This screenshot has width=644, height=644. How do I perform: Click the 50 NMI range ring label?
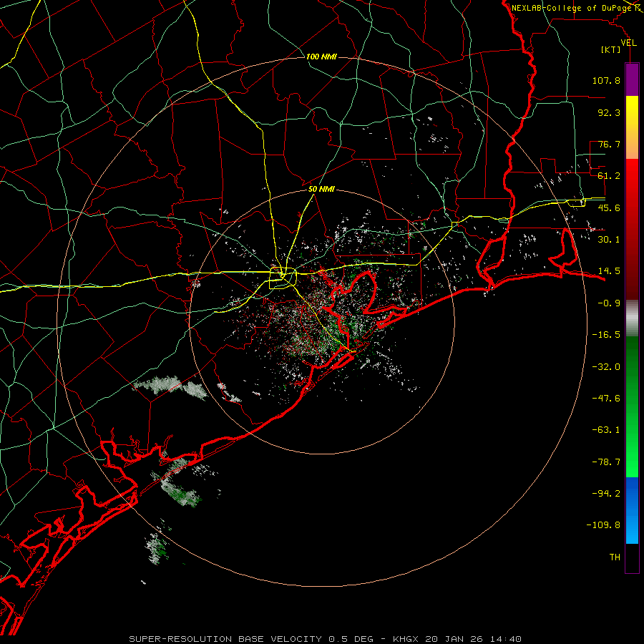coord(321,190)
